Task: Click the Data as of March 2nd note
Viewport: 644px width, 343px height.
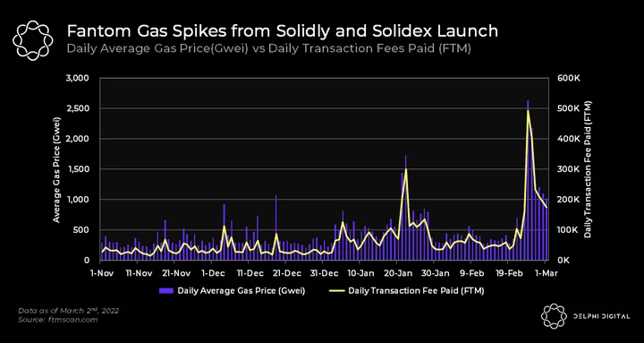Action: [x=68, y=311]
